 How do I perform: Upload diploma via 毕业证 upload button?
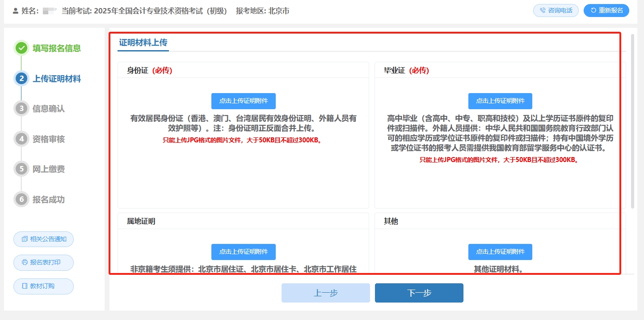click(500, 101)
